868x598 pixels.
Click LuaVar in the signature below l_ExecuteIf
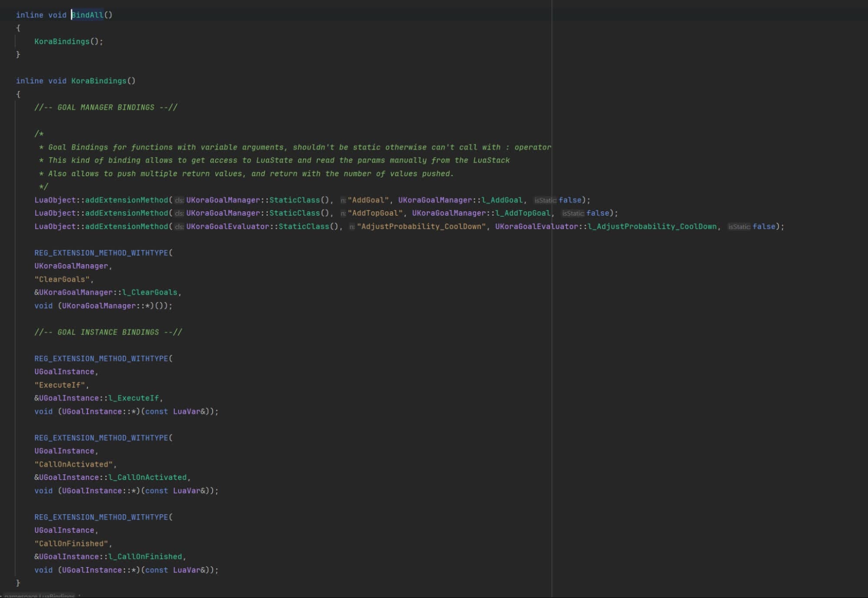[x=187, y=411]
